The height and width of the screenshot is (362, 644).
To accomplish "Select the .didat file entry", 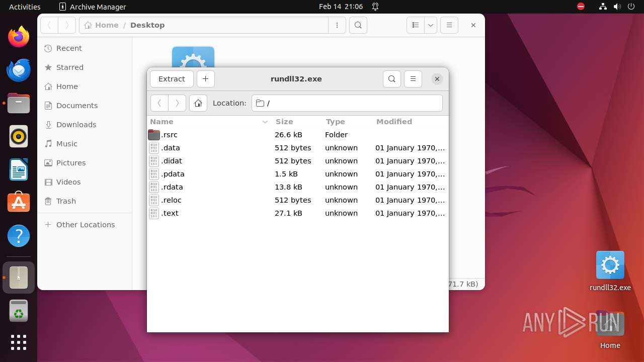I will click(297, 161).
